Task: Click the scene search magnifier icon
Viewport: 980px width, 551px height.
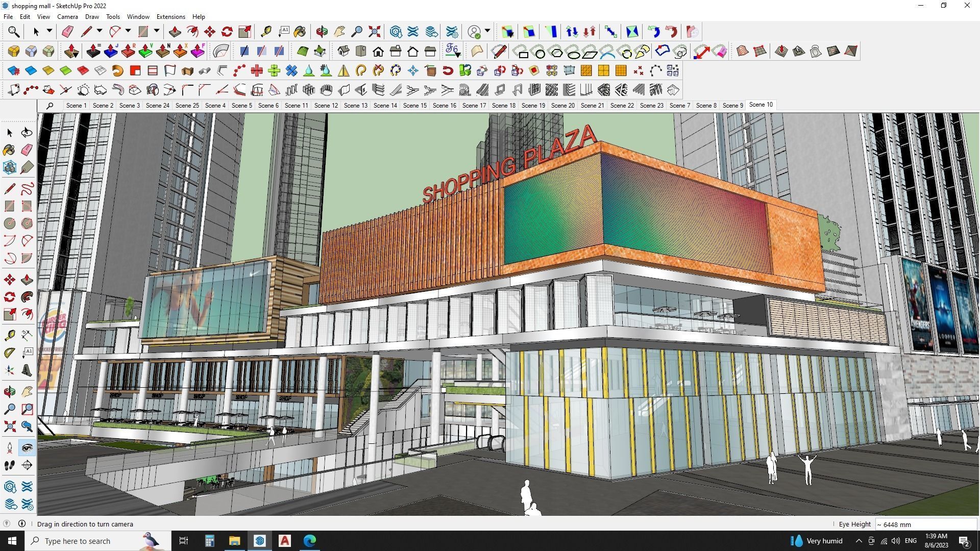Action: click(50, 106)
